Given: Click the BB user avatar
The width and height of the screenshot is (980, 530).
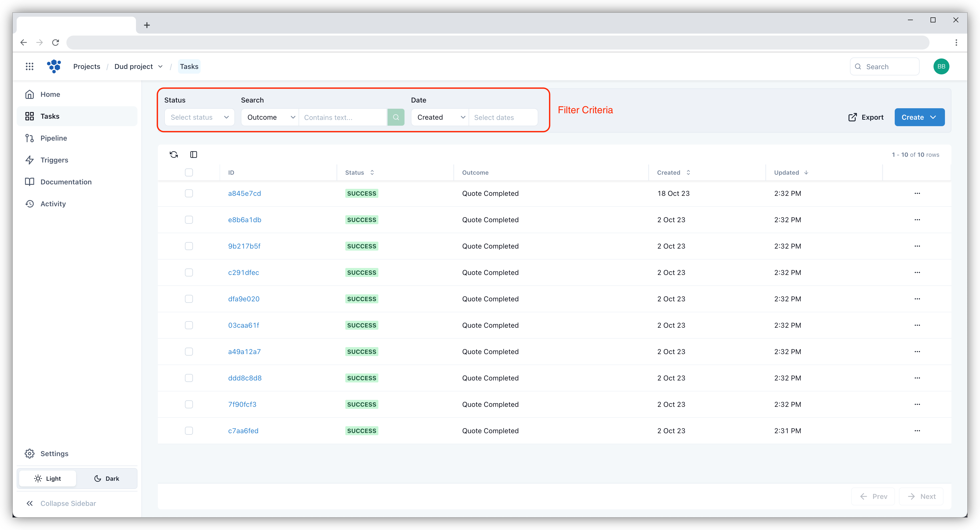Looking at the screenshot, I should [941, 67].
